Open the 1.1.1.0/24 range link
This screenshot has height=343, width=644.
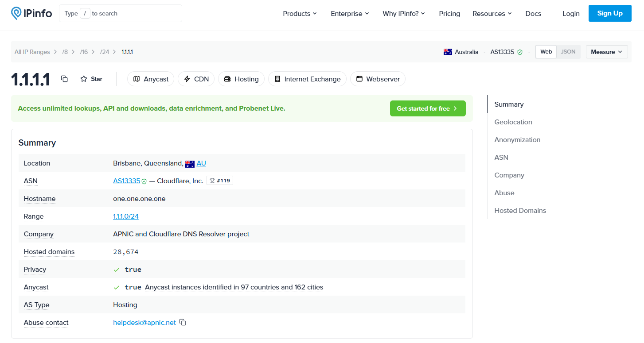click(126, 216)
